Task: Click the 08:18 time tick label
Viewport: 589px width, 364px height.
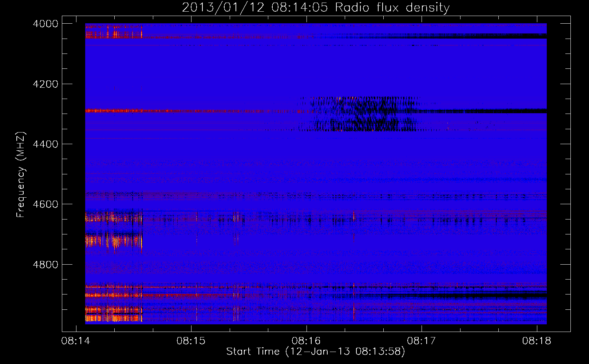Action: click(537, 341)
